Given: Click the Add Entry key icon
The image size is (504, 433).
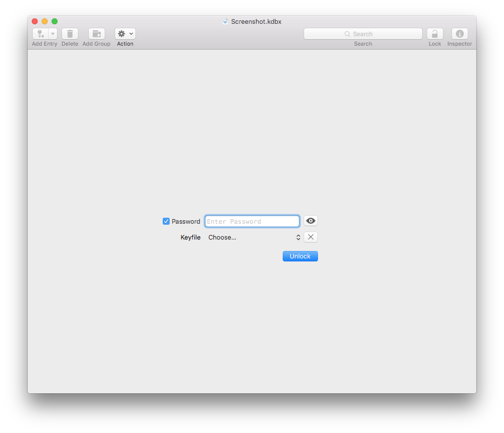Looking at the screenshot, I should click(x=41, y=34).
